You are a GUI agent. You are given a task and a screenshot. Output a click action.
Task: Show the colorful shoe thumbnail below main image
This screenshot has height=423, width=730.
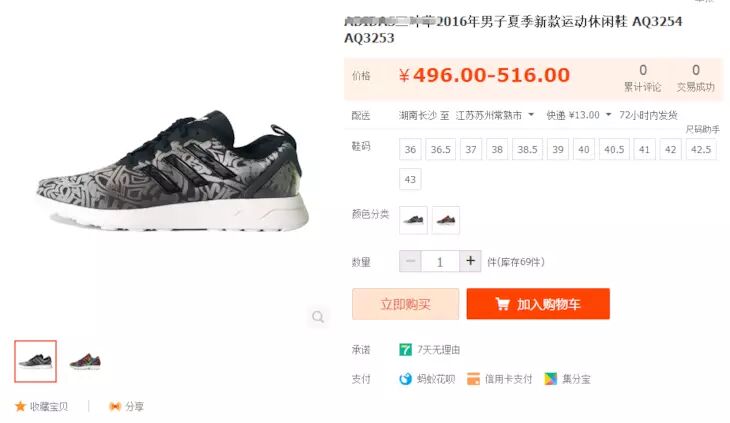tap(85, 362)
